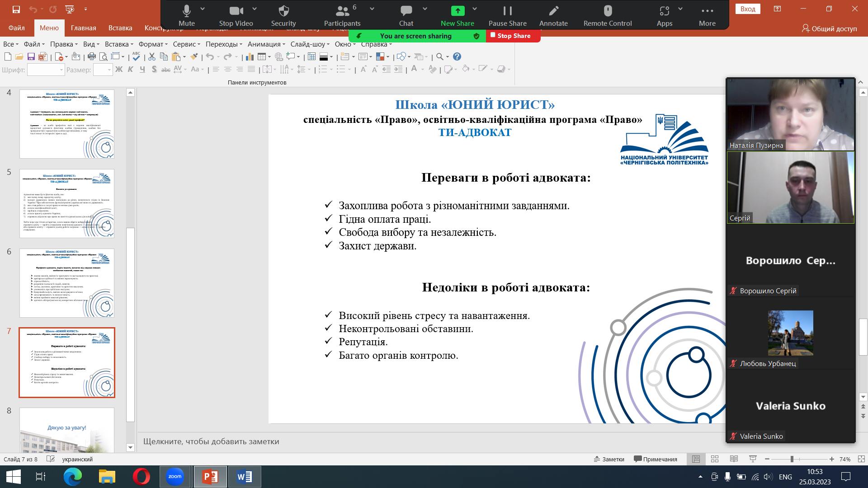This screenshot has width=868, height=488.
Task: Expand the Chat options arrow in Zoom
Action: (425, 9)
